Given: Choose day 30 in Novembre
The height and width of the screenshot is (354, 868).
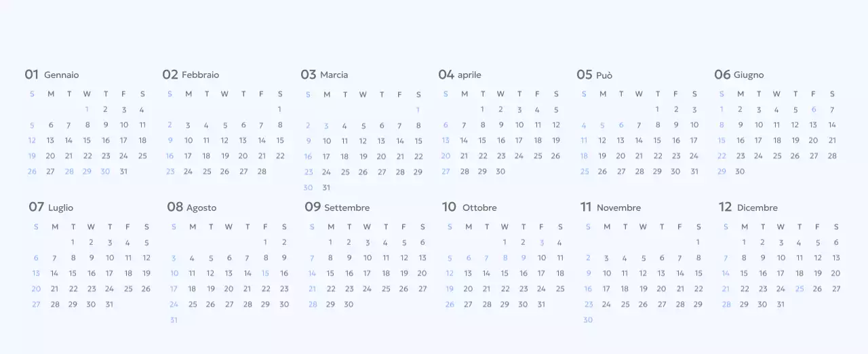Looking at the screenshot, I should tap(588, 320).
